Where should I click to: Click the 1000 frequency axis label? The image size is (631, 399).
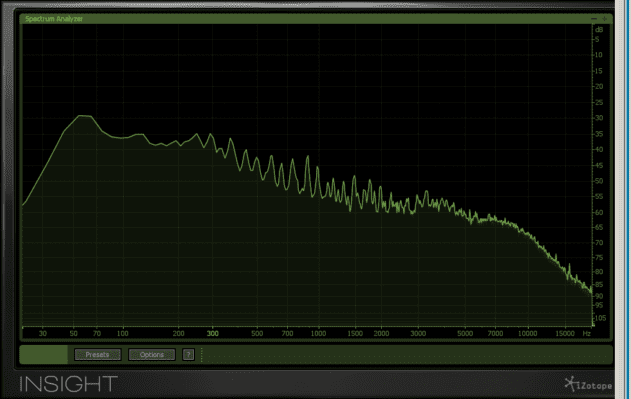[x=318, y=333]
